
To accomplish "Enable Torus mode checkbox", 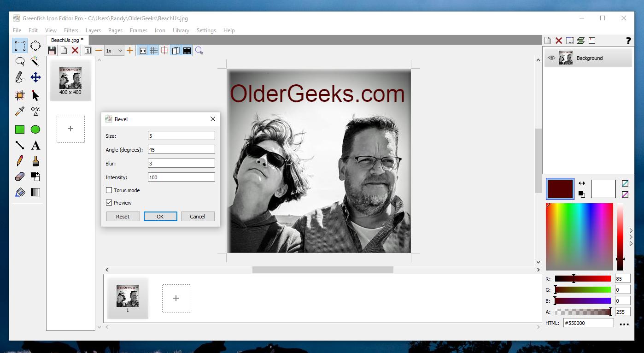I will (x=109, y=190).
